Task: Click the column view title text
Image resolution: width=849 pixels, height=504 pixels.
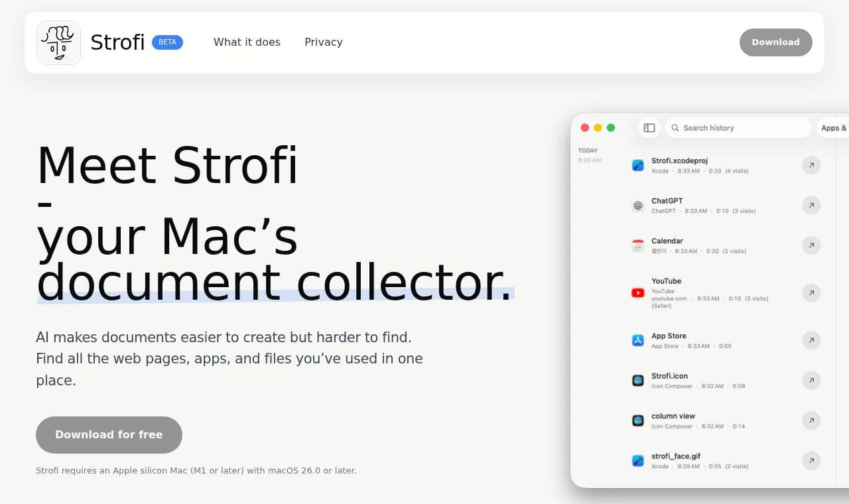Action: tap(673, 416)
